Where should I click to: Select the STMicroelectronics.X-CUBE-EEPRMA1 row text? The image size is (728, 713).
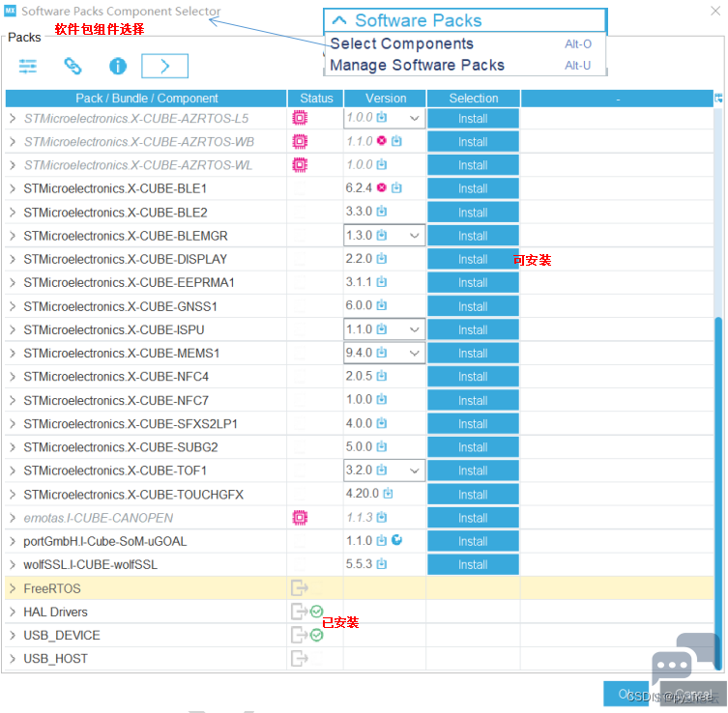coord(130,282)
